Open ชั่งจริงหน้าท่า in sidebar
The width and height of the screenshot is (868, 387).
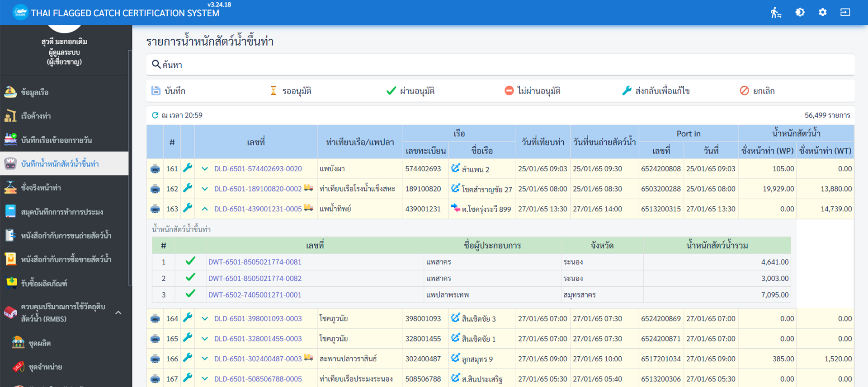(64, 187)
